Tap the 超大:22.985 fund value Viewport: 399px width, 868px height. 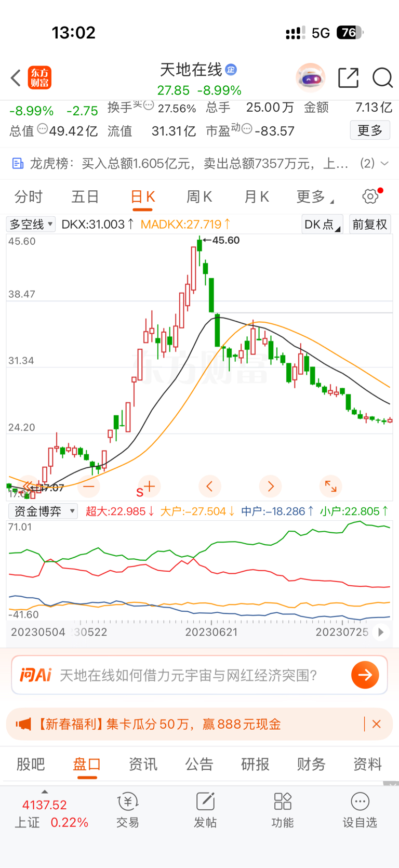point(120,511)
